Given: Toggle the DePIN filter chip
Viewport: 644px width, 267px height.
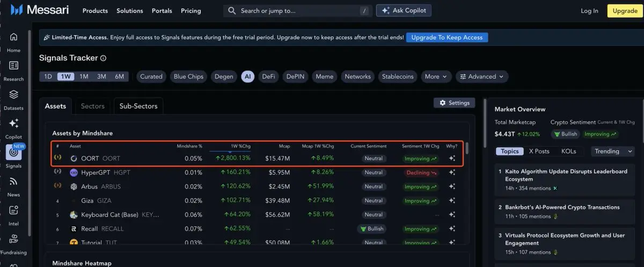Looking at the screenshot, I should point(295,76).
